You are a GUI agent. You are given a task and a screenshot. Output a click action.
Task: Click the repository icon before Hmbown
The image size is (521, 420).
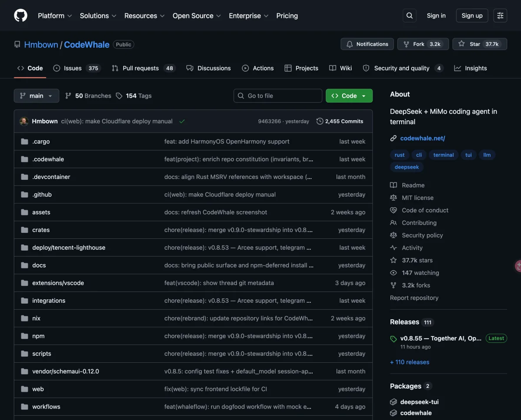(x=17, y=44)
